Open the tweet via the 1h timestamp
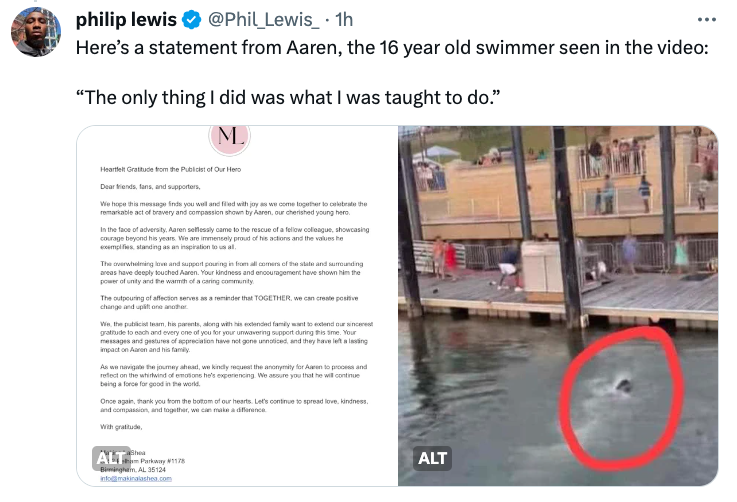The height and width of the screenshot is (502, 737). coord(344,20)
